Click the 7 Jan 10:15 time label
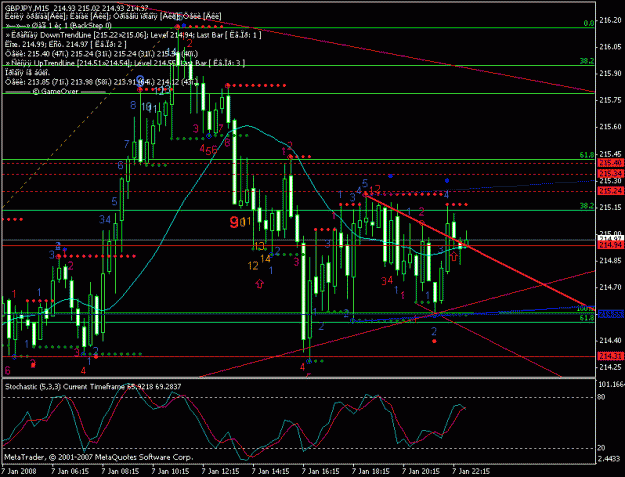 point(171,471)
